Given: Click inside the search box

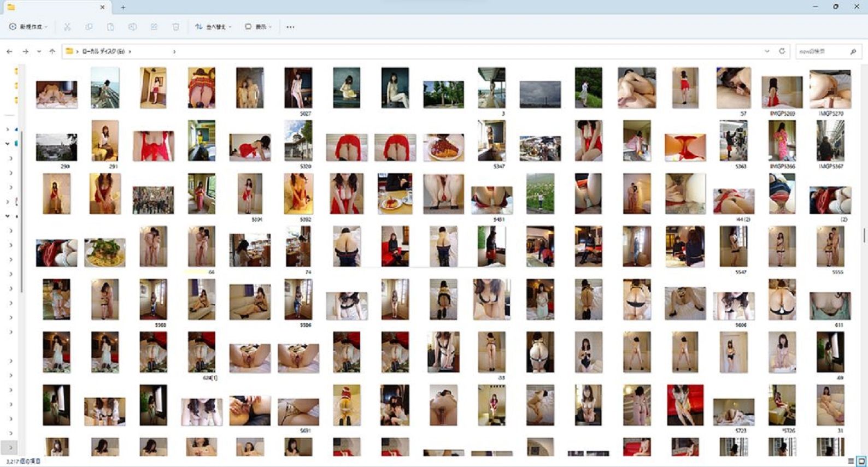Looking at the screenshot, I should [x=823, y=51].
